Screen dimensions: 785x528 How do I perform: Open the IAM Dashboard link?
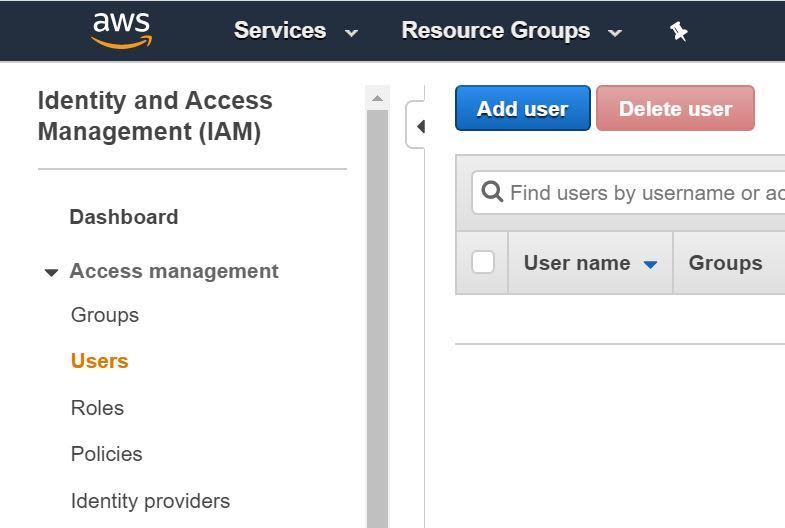click(x=124, y=217)
